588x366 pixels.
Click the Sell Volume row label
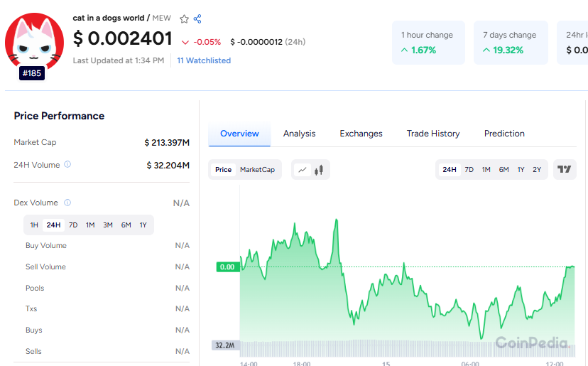click(45, 267)
